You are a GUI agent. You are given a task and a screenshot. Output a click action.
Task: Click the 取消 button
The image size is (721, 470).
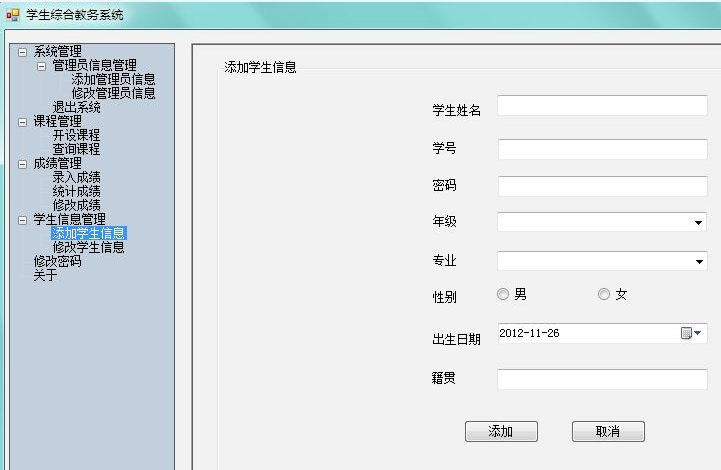608,431
